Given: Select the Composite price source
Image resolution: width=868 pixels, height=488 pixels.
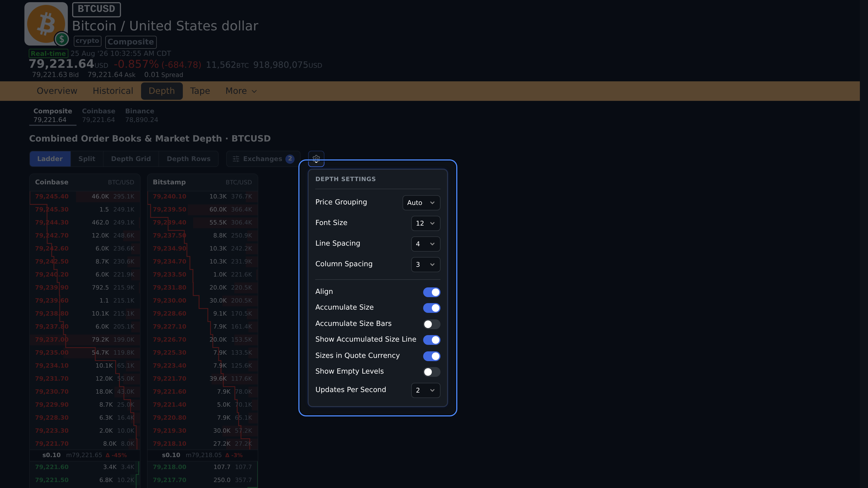Looking at the screenshot, I should [53, 115].
